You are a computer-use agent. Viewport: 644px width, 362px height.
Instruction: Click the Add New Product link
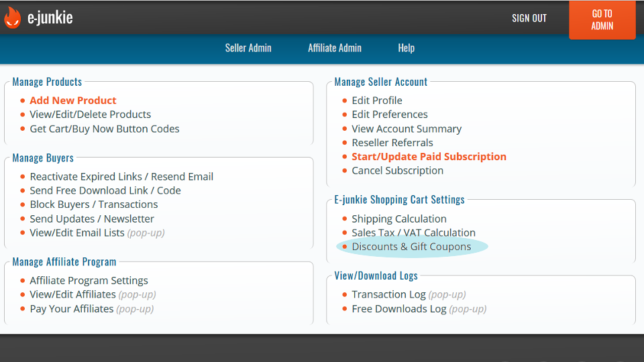72,101
